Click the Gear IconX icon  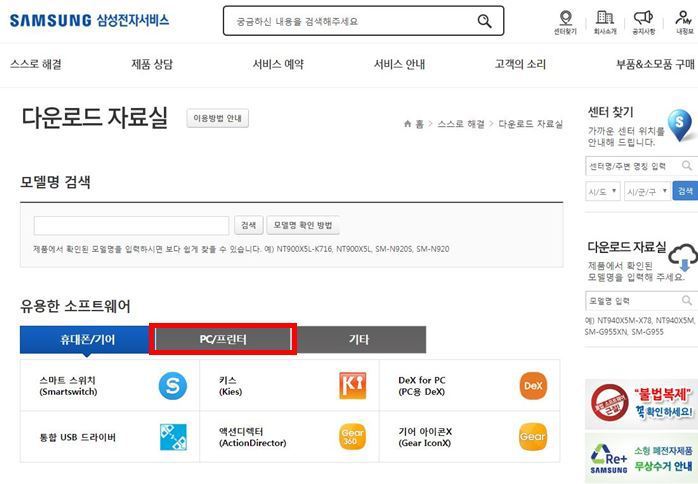coord(533,437)
